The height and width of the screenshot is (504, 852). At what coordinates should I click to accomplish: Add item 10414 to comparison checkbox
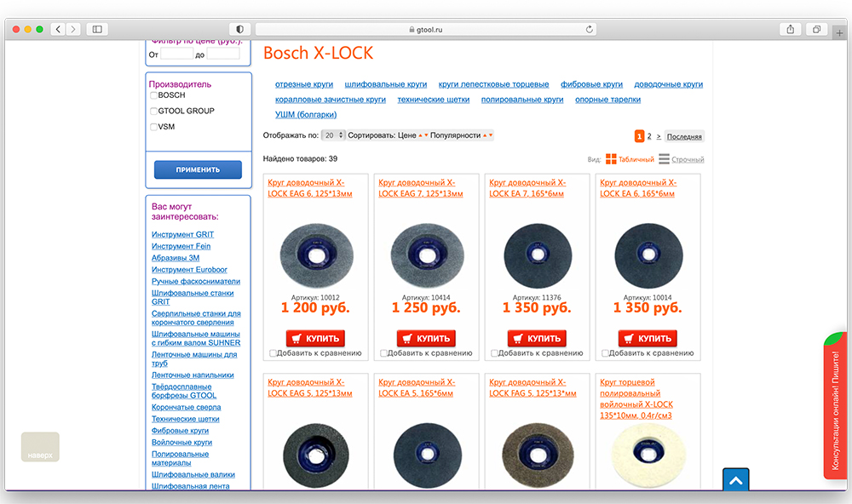383,353
